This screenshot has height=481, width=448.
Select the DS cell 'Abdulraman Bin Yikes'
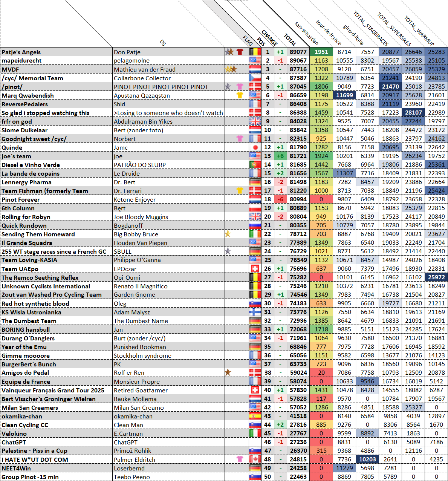(169, 121)
